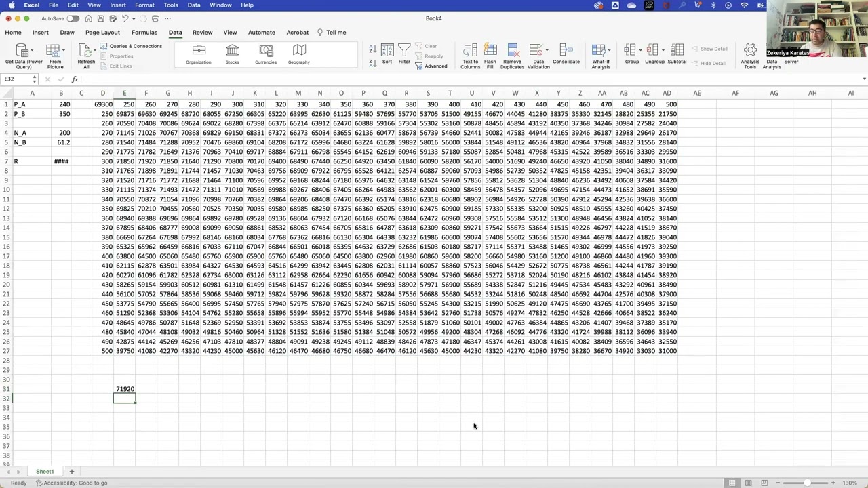868x488 pixels.
Task: Select the Sheet1 tab
Action: tap(45, 472)
